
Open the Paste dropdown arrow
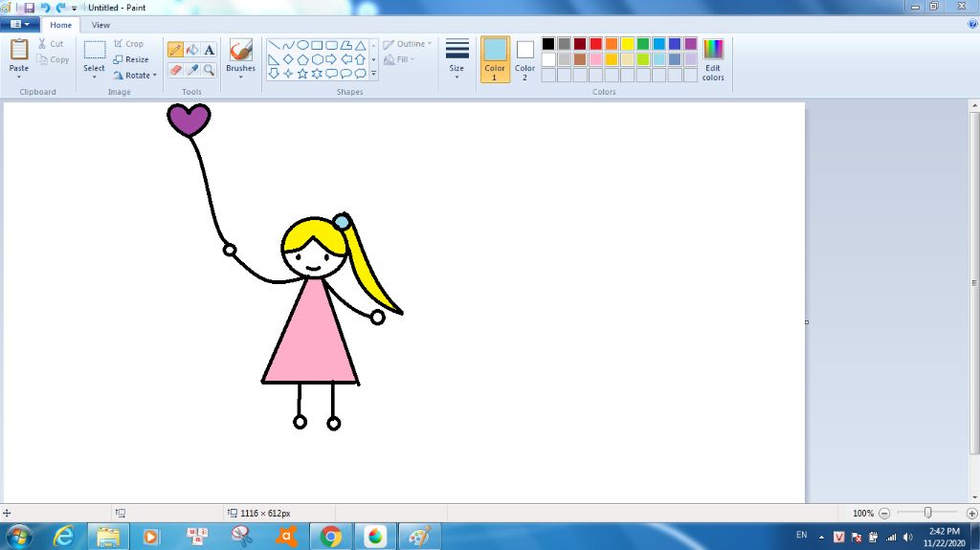[19, 77]
